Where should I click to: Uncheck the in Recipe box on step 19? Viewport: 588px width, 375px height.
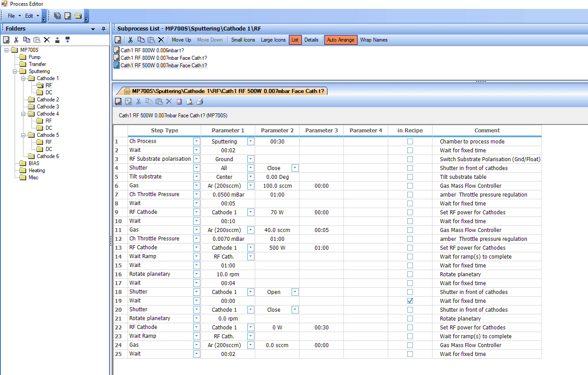[x=410, y=301]
